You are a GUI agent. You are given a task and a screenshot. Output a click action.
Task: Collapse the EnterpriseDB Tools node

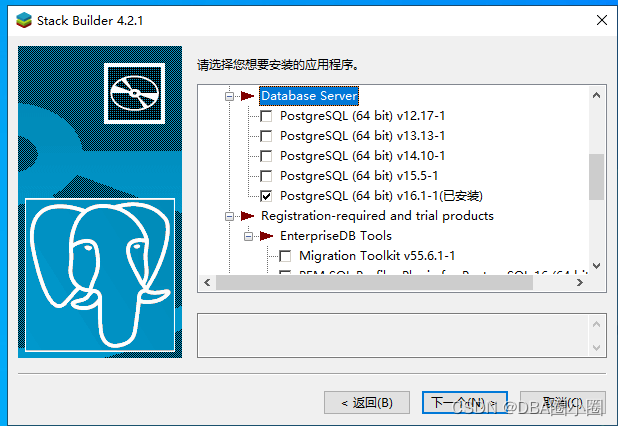click(x=248, y=236)
